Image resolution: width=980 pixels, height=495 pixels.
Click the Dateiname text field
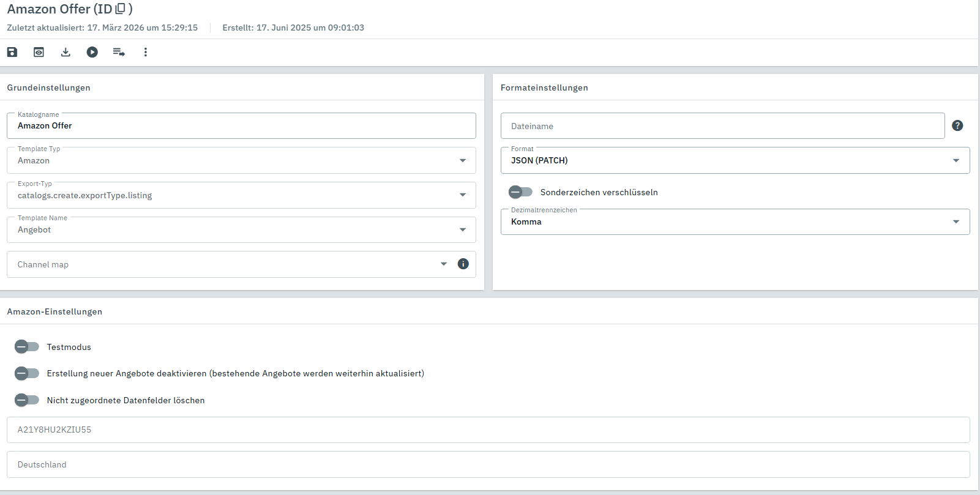coord(722,126)
